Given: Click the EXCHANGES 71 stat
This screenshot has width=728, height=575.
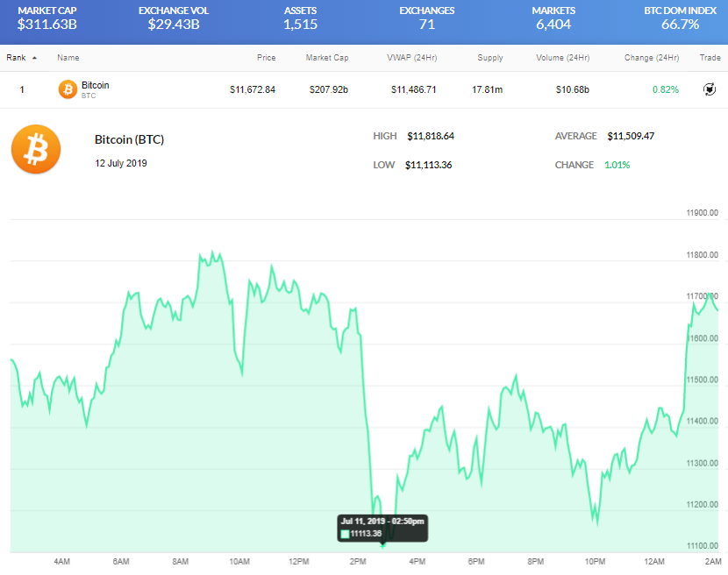Looking at the screenshot, I should pyautogui.click(x=426, y=18).
